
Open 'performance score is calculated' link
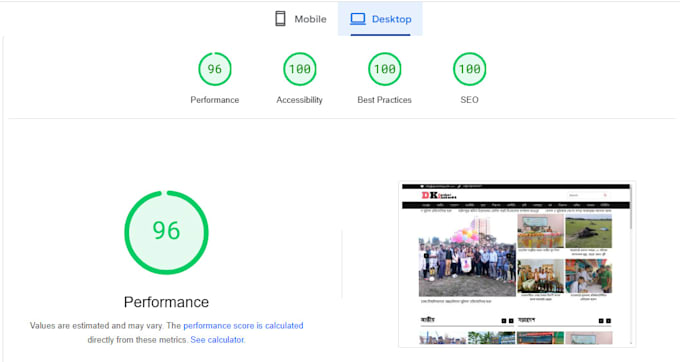tap(243, 326)
